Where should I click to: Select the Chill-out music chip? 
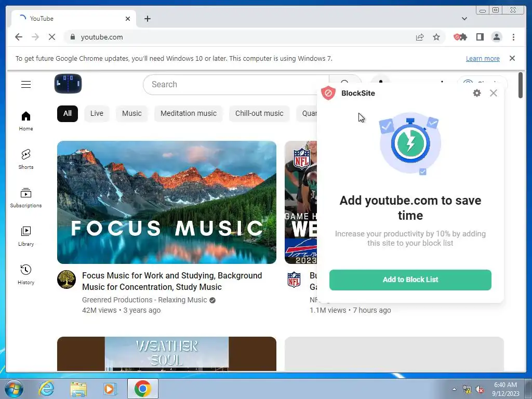tap(259, 113)
